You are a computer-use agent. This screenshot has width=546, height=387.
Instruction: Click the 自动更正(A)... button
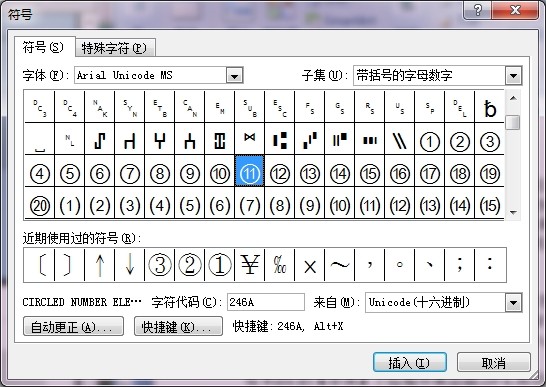click(x=73, y=326)
